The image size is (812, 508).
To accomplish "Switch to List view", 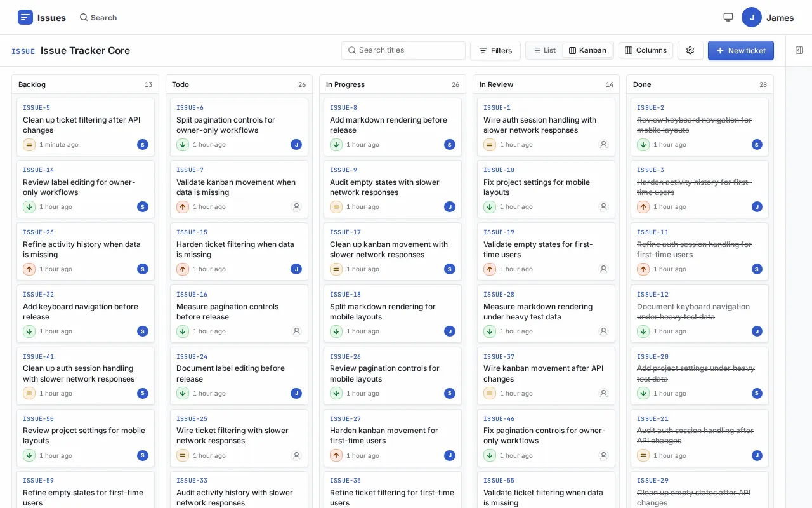I will [544, 50].
